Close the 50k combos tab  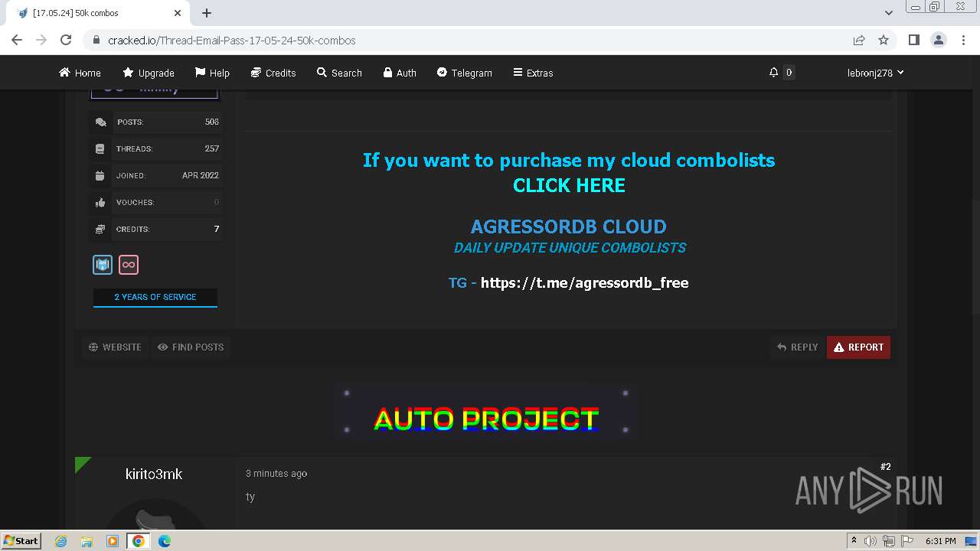pos(178,13)
